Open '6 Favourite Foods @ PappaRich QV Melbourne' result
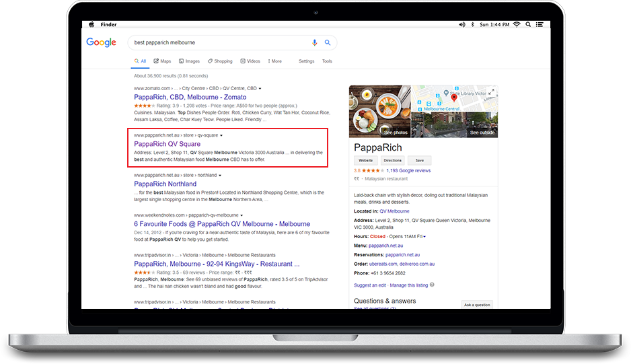Screen dimensions: 631x364 pos(222,224)
